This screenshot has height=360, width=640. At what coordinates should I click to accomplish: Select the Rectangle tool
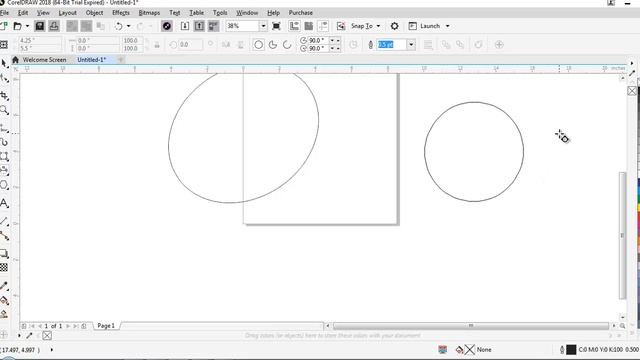click(x=4, y=157)
